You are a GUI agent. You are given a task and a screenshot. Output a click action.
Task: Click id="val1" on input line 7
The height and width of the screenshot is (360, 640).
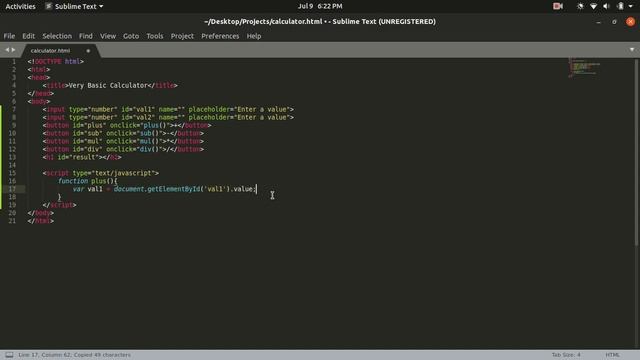(x=138, y=109)
